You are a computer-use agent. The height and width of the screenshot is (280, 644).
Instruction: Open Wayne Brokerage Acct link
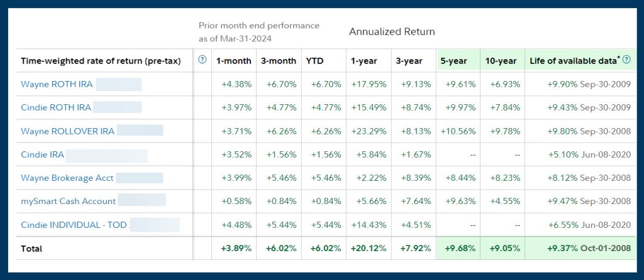67,178
